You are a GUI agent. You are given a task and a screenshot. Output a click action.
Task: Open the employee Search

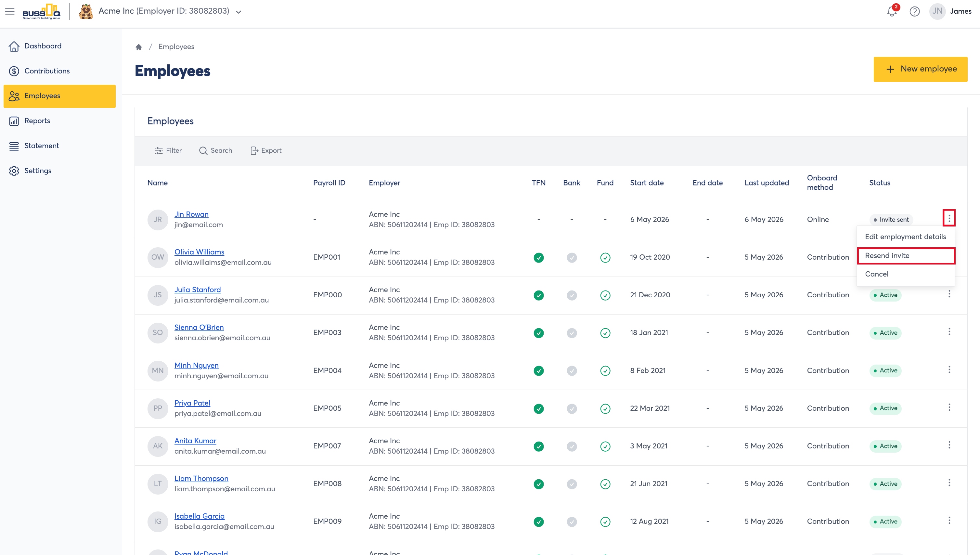(x=216, y=150)
